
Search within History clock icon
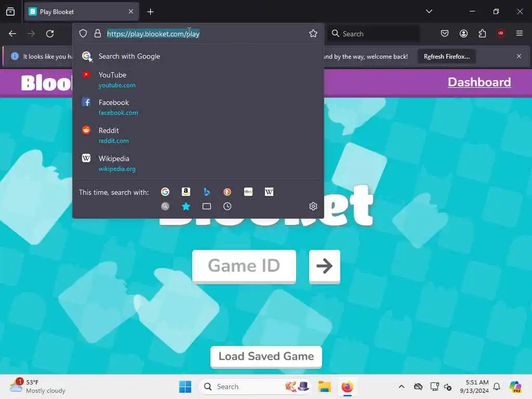228,206
